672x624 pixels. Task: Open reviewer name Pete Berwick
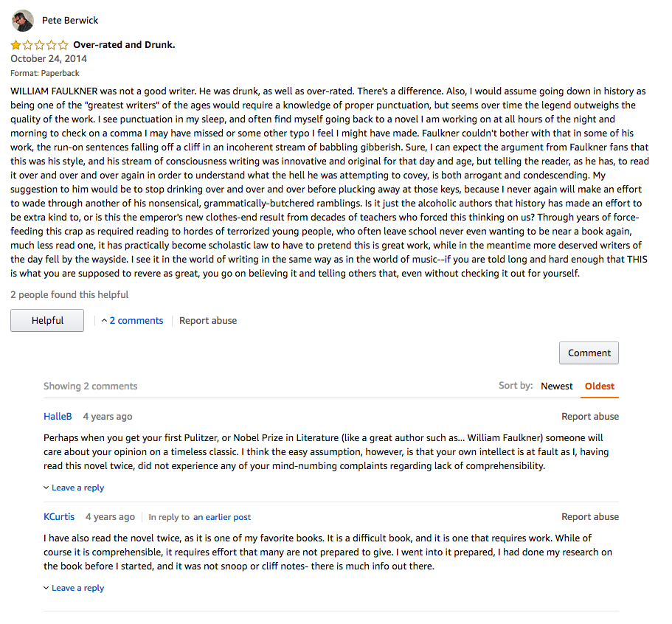coord(70,21)
